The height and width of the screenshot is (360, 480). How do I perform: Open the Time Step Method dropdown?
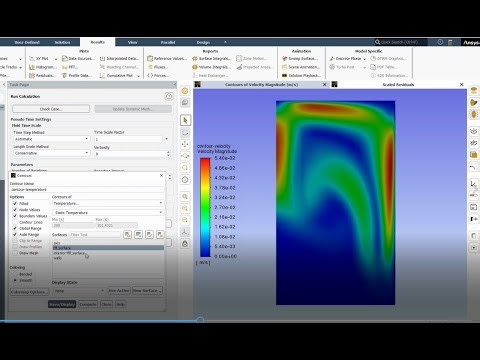click(x=52, y=139)
